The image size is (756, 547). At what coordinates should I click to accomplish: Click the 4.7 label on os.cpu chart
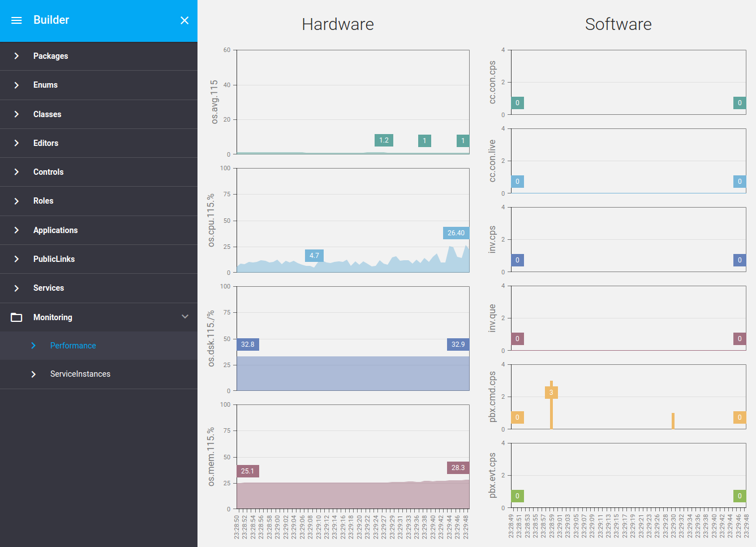314,256
